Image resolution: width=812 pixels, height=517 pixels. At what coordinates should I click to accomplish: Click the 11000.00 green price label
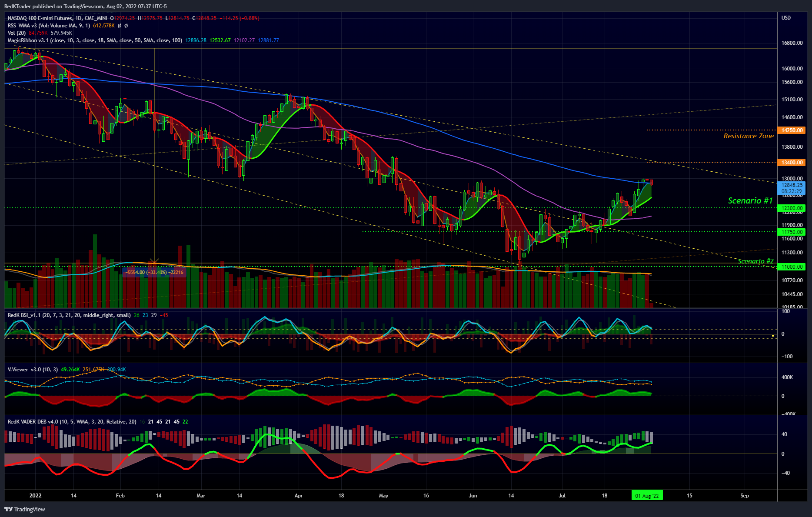click(792, 267)
